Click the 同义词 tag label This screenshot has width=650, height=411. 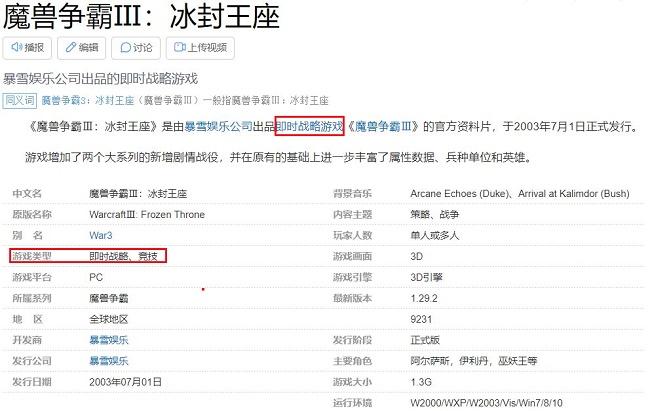19,100
